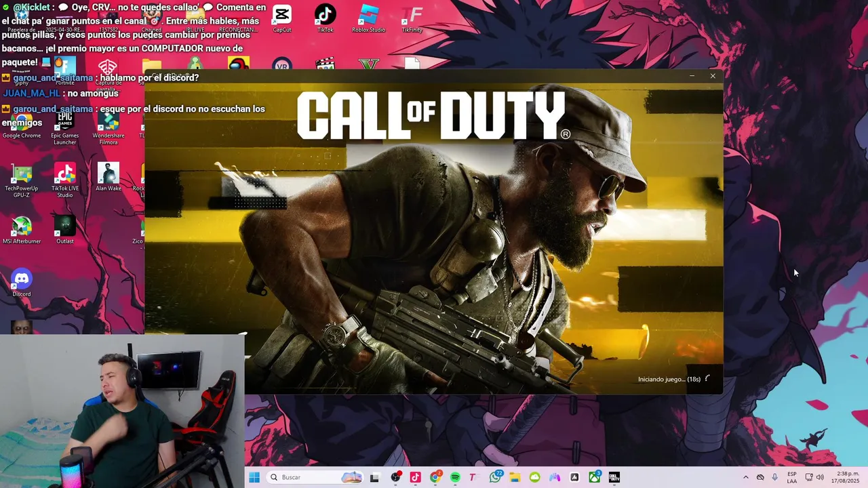Open the CapCut desktop shortcut

pos(282,18)
